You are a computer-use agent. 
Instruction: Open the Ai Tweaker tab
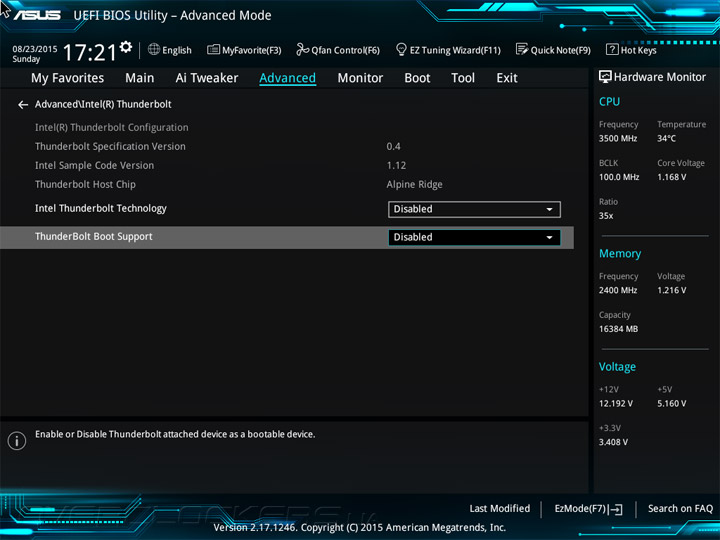pos(207,78)
